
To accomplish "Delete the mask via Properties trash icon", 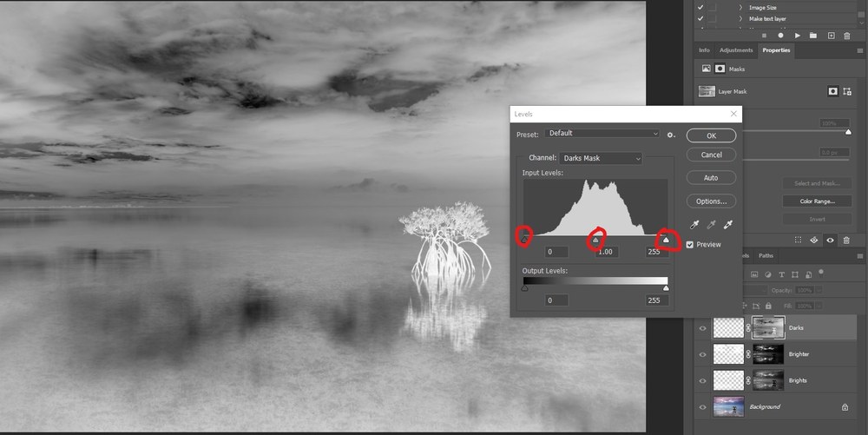I will coord(846,240).
